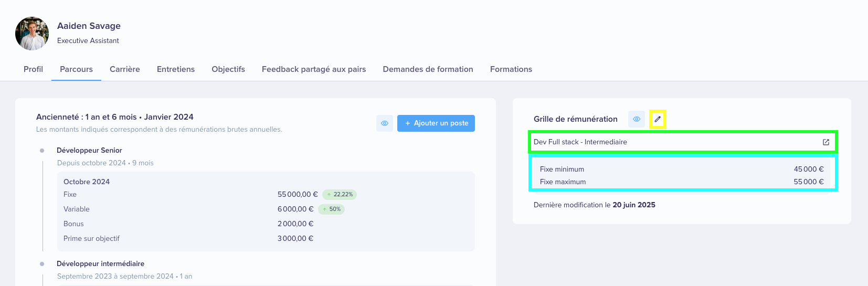Click the 50% increase badge on Variable
The image size is (868, 286).
(331, 209)
